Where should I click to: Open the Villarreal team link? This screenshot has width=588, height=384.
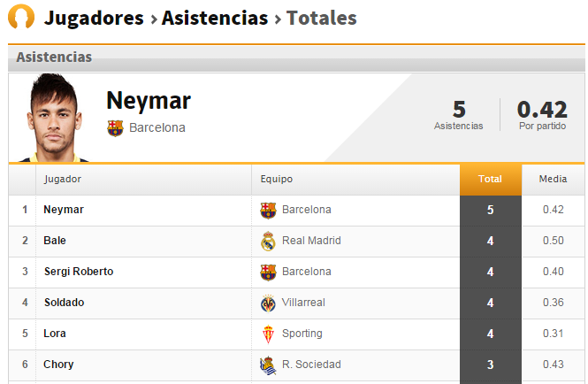(x=304, y=303)
